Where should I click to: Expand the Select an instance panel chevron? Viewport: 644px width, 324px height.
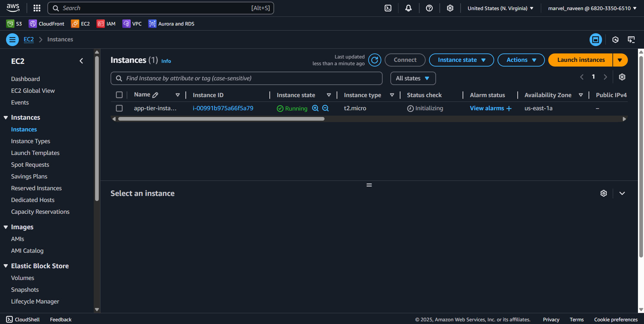(x=622, y=193)
